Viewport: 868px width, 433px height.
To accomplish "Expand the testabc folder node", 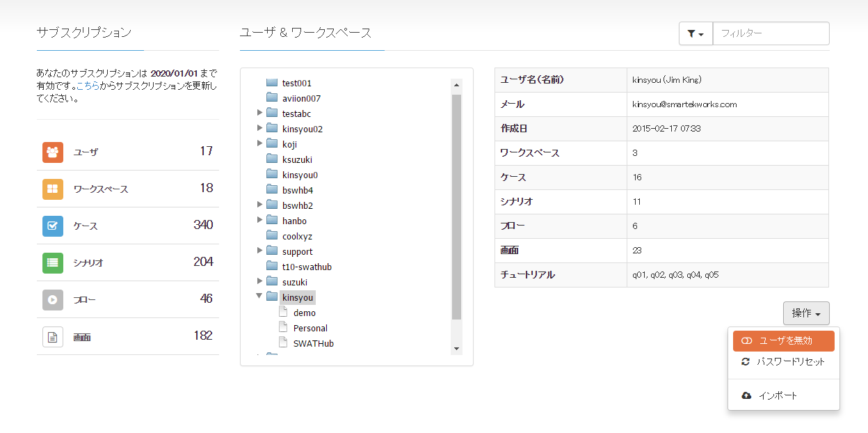I will coord(259,113).
